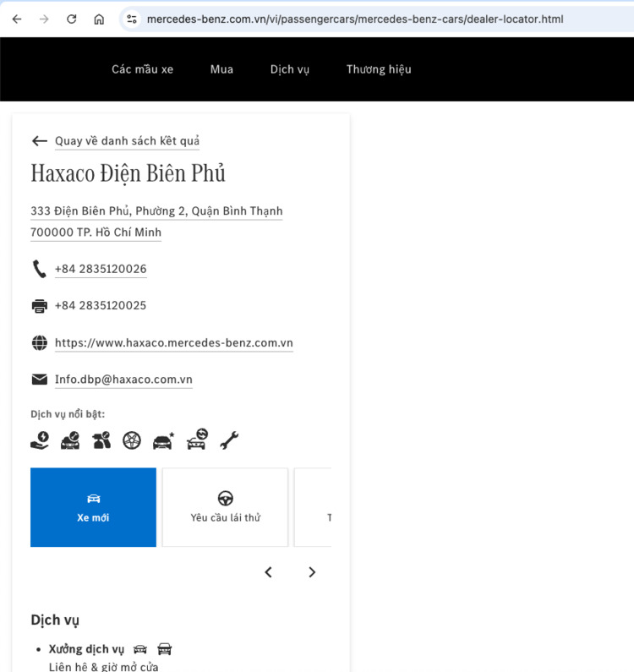Image resolution: width=634 pixels, height=672 pixels.
Task: Open the Dịch vụ navigation menu
Action: [290, 69]
